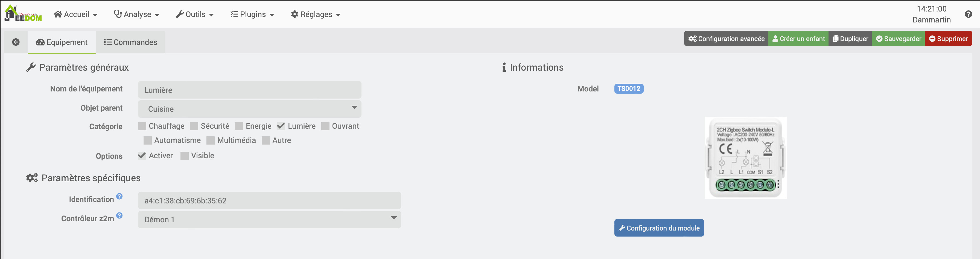
Task: Click the Nom de l'équipement field
Action: click(250, 90)
